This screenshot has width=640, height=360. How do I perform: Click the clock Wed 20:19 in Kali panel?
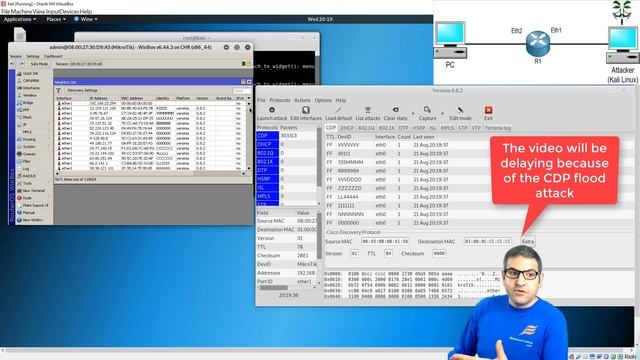pos(320,19)
